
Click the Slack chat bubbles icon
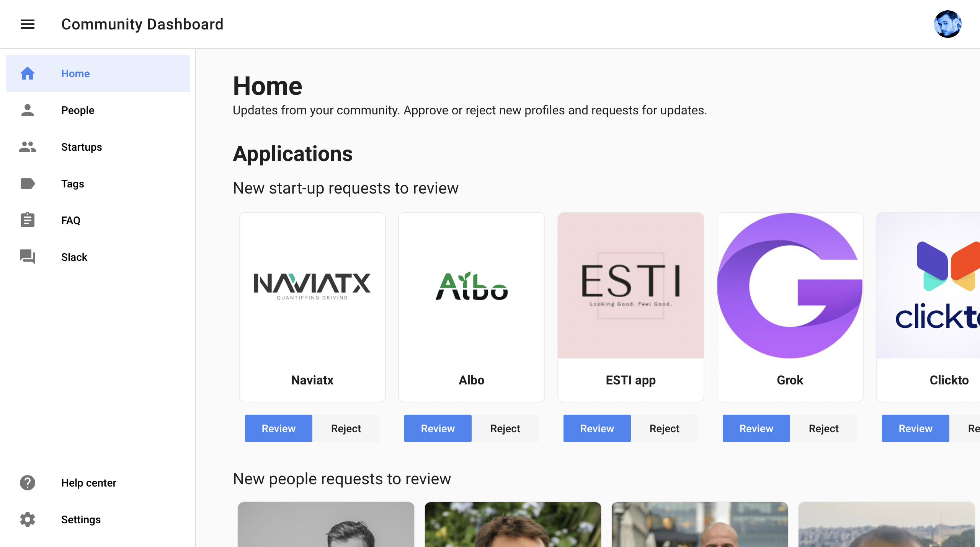[28, 257]
